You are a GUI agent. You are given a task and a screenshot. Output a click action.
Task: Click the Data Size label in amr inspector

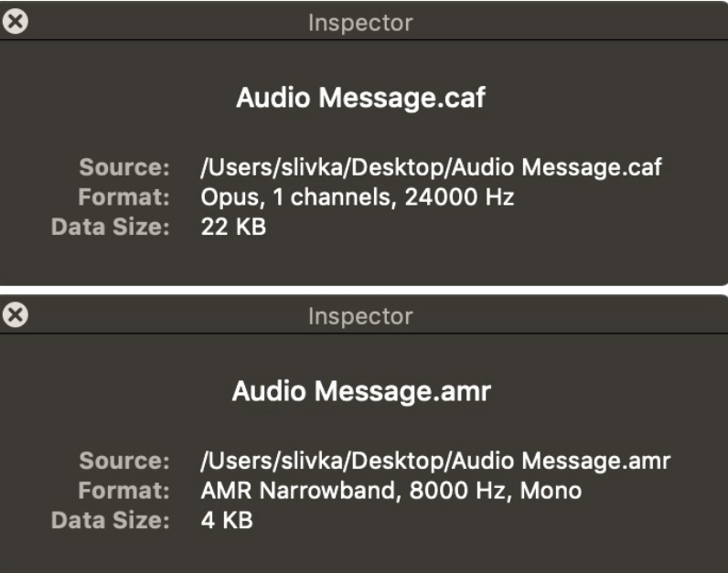click(111, 521)
